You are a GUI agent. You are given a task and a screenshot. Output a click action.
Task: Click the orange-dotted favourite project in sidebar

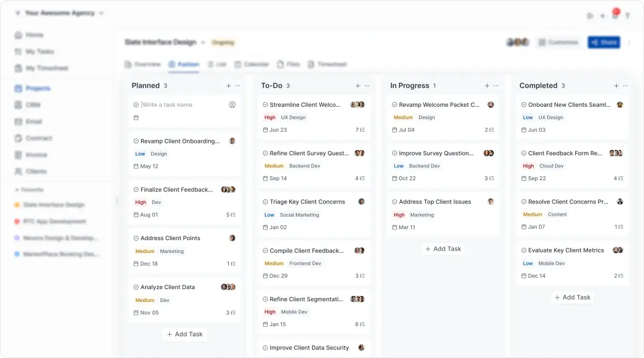click(50, 205)
